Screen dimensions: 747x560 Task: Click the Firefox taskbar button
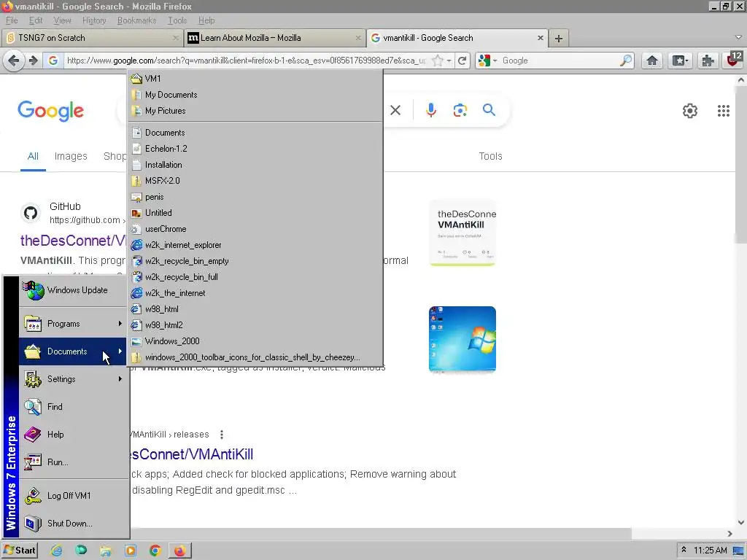pyautogui.click(x=179, y=551)
